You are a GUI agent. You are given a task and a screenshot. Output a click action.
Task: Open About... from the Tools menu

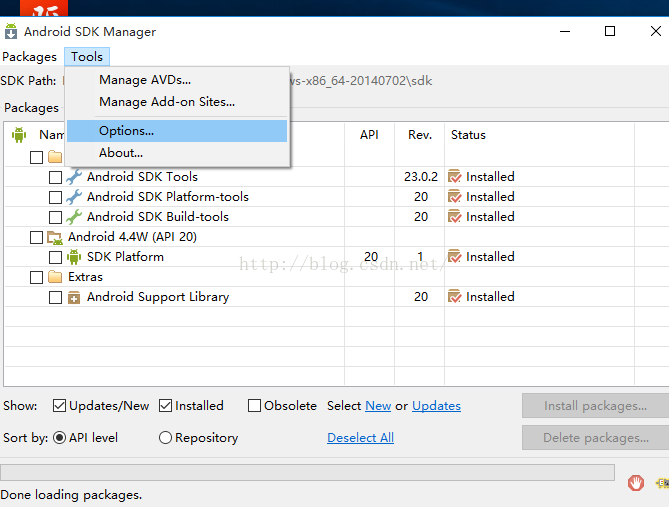tap(177, 153)
